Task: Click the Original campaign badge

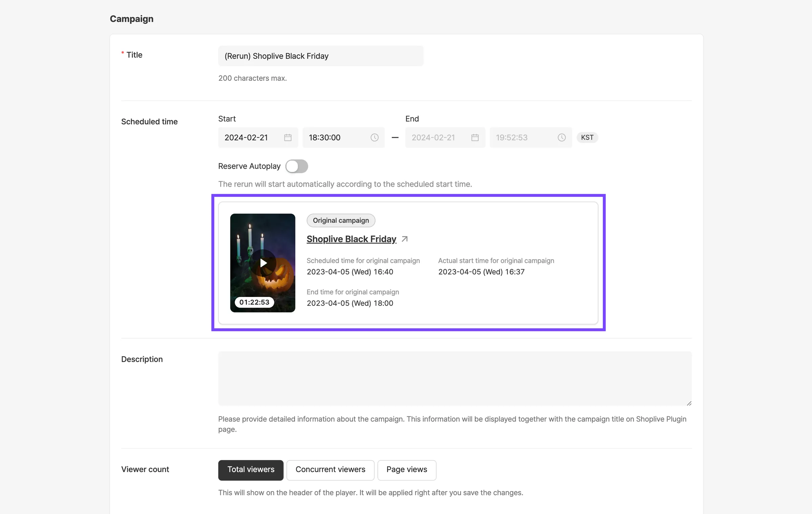Action: pyautogui.click(x=341, y=220)
